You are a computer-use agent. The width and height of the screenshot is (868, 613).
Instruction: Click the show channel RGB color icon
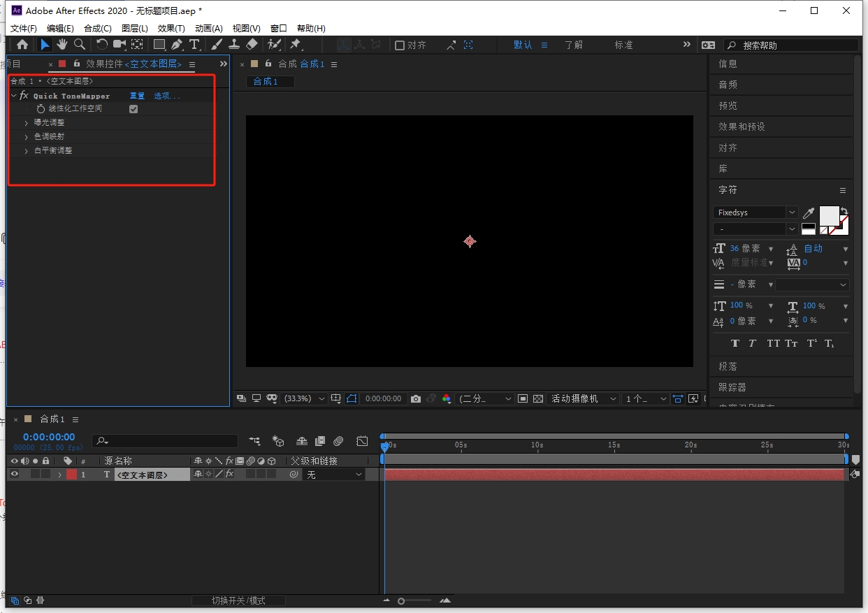(447, 398)
